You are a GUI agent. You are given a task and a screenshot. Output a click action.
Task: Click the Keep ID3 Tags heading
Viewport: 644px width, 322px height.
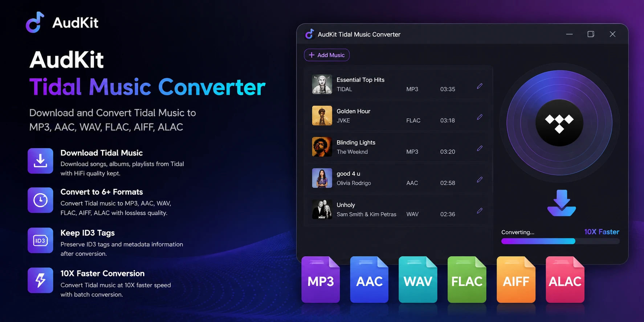(x=87, y=233)
